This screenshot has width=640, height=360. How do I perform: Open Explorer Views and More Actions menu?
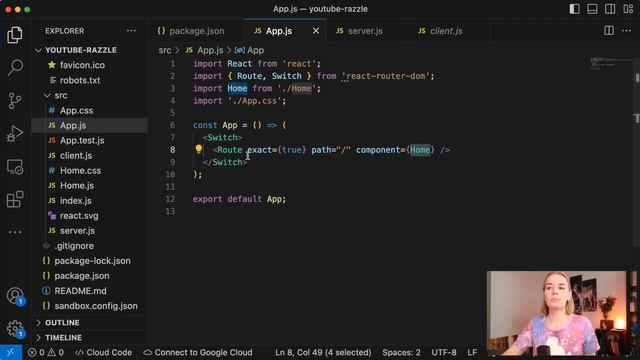point(131,31)
